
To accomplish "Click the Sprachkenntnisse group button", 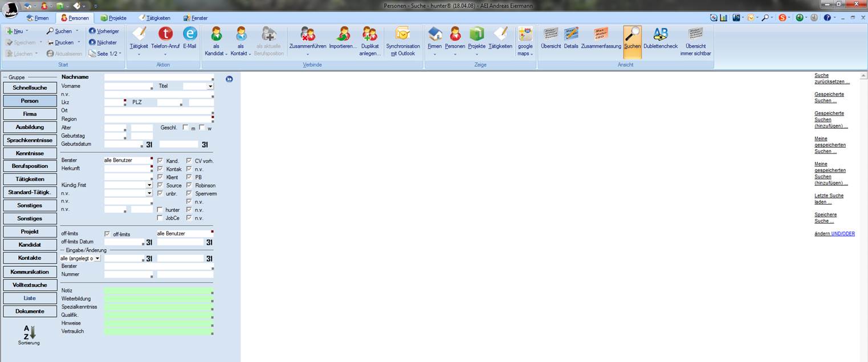I will (x=30, y=140).
